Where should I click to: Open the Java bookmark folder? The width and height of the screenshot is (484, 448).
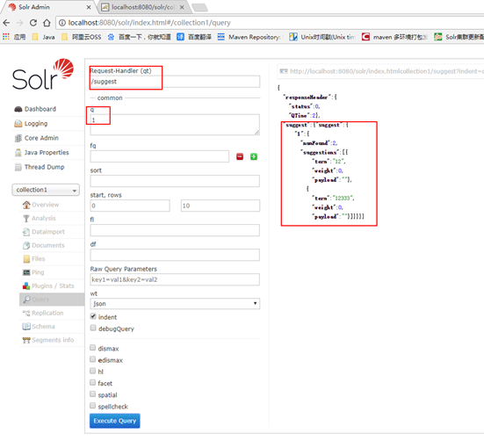point(44,37)
